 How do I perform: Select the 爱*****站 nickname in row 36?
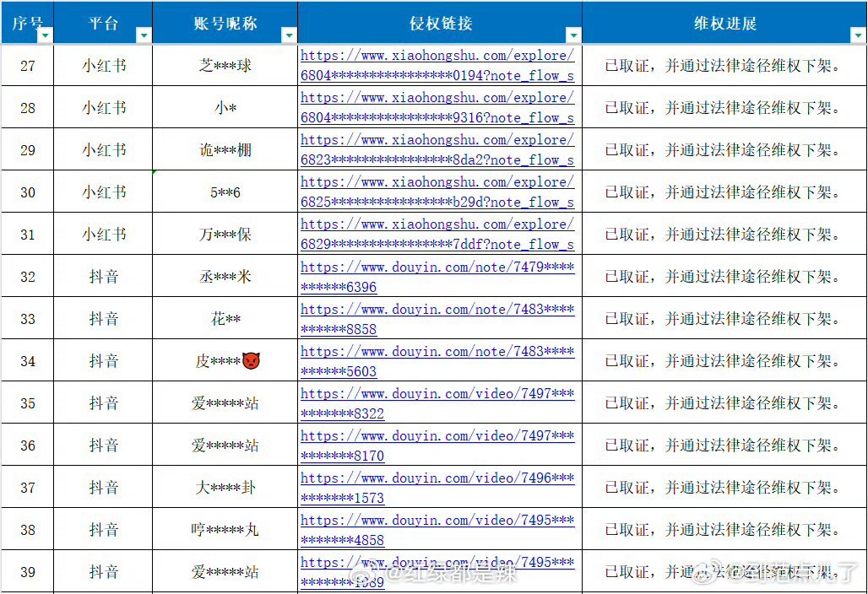point(225,445)
